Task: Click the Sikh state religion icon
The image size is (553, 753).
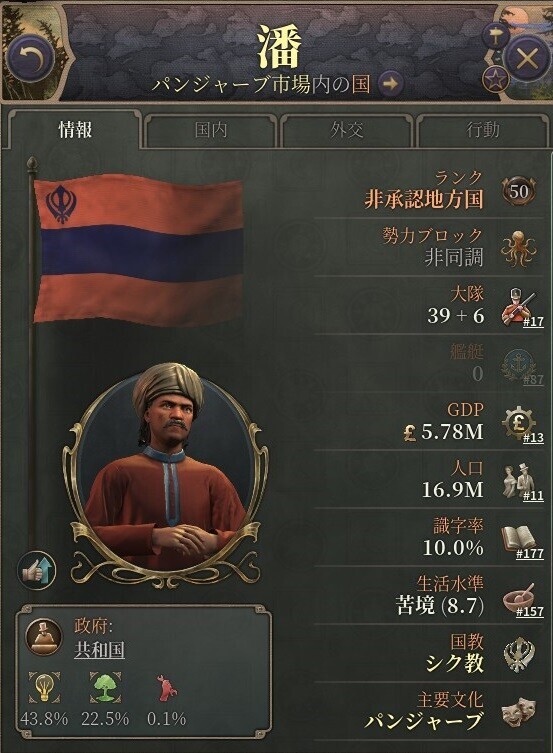Action: point(518,655)
